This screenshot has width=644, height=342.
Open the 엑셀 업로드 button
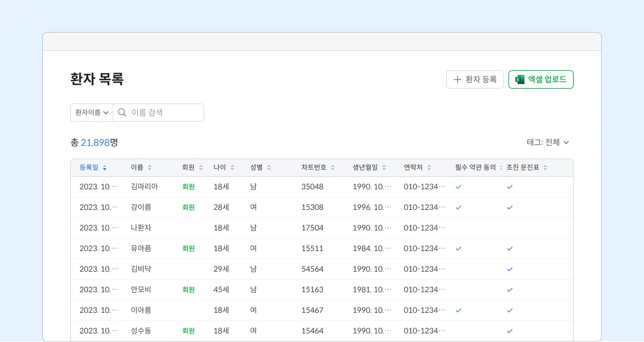click(x=541, y=79)
